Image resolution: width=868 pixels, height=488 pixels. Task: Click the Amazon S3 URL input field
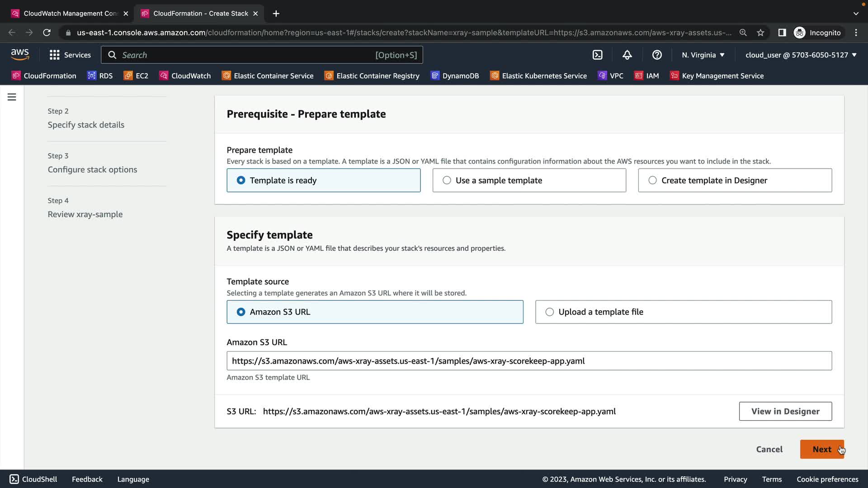click(529, 361)
